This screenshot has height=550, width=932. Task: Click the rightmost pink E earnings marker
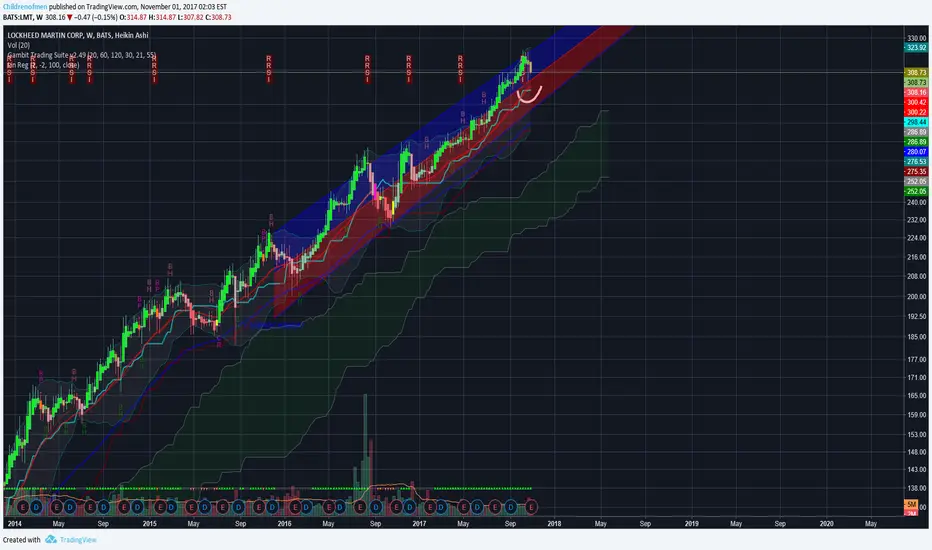pyautogui.click(x=531, y=507)
